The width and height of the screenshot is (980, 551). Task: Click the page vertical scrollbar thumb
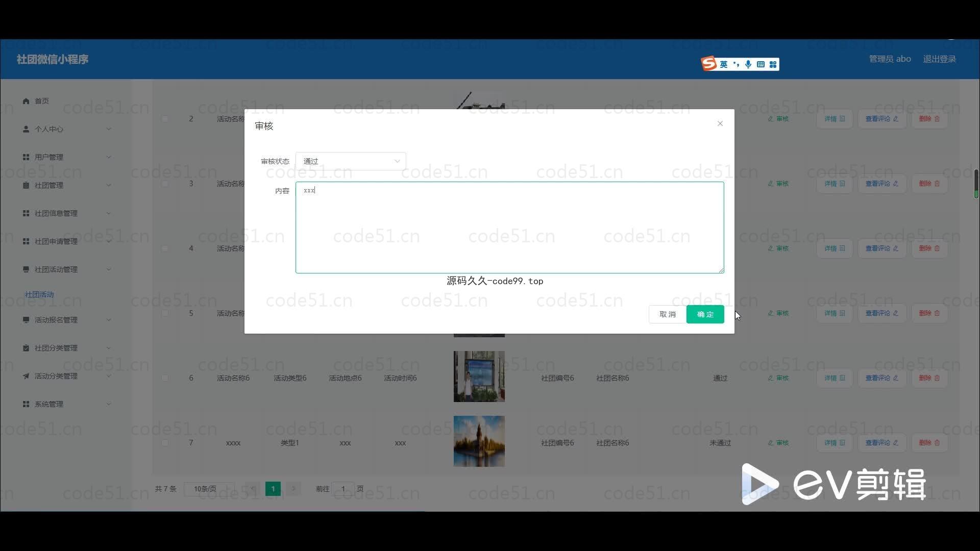pyautogui.click(x=976, y=184)
